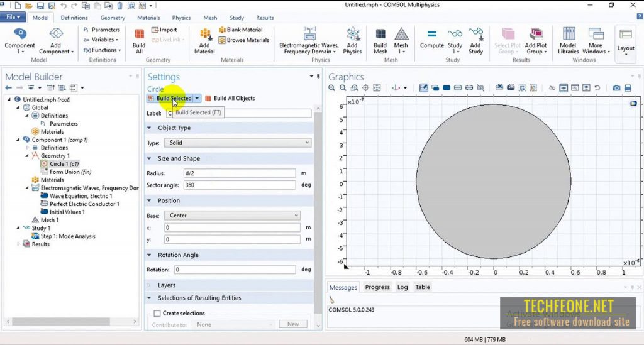Click Parameters in the Definitions ribbon group

click(101, 30)
